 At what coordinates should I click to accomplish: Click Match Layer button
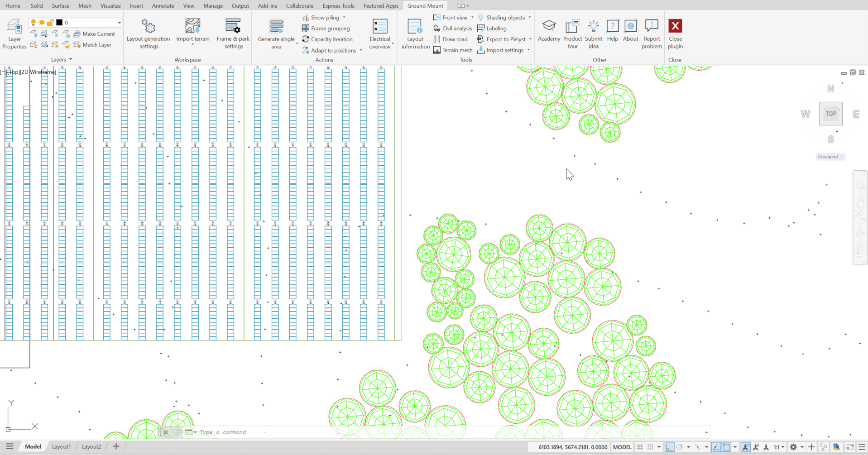92,45
